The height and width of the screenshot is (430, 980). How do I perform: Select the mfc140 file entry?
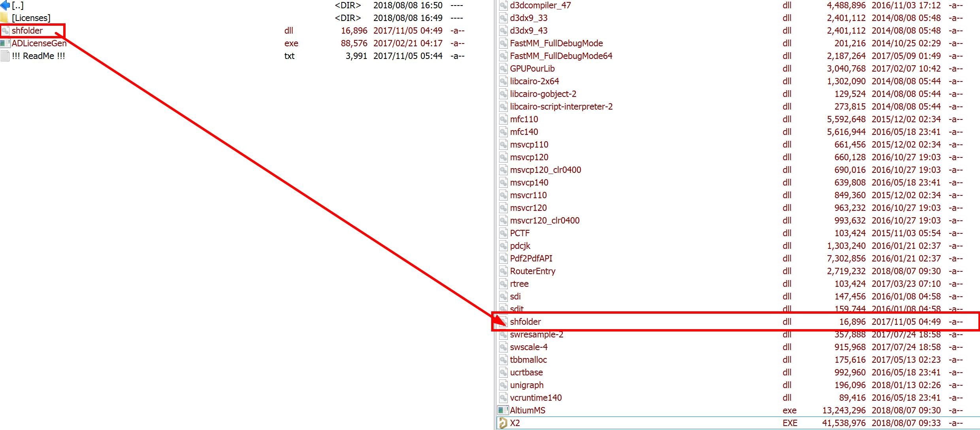click(524, 132)
